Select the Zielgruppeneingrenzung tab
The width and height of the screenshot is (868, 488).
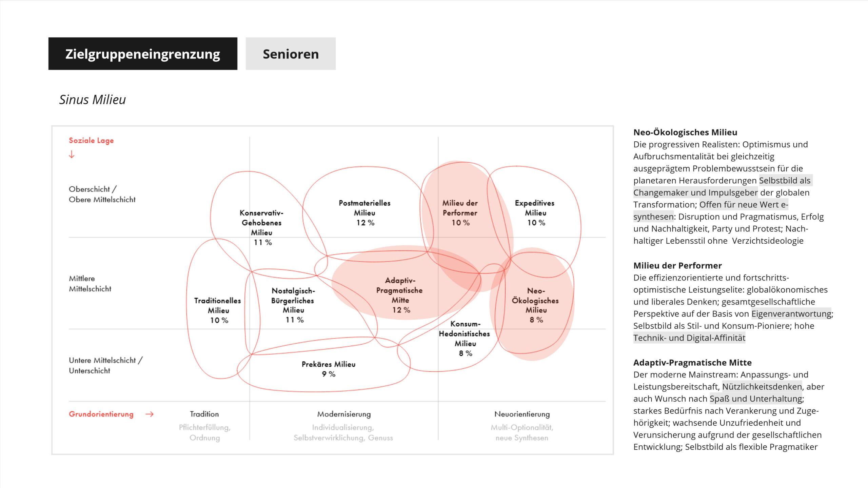pos(143,54)
